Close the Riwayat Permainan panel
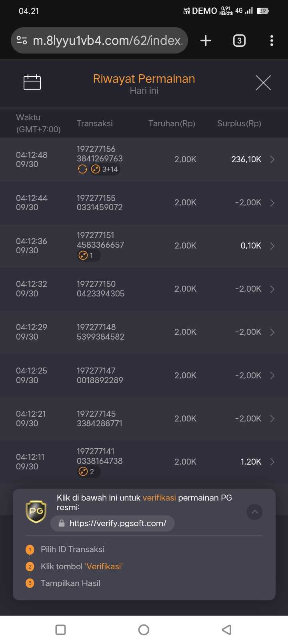The height and width of the screenshot is (644, 288). click(x=263, y=83)
